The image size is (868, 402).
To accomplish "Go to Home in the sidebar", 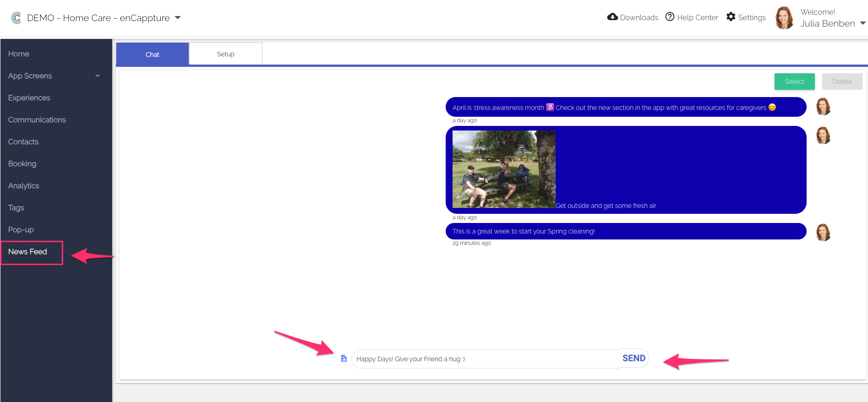I will tap(19, 54).
